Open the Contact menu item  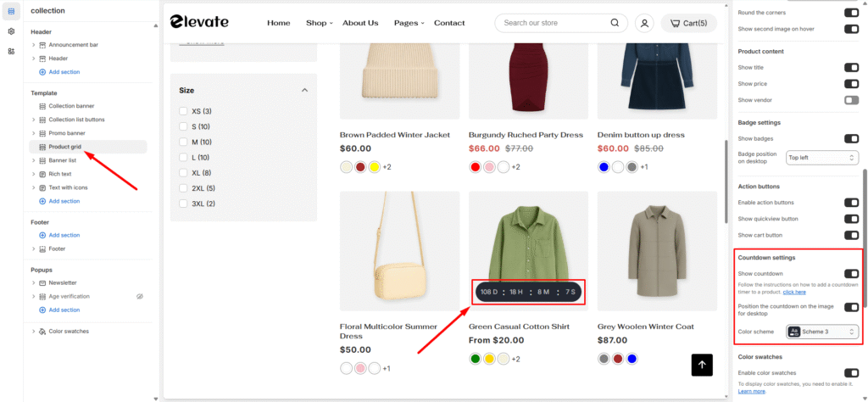point(449,23)
